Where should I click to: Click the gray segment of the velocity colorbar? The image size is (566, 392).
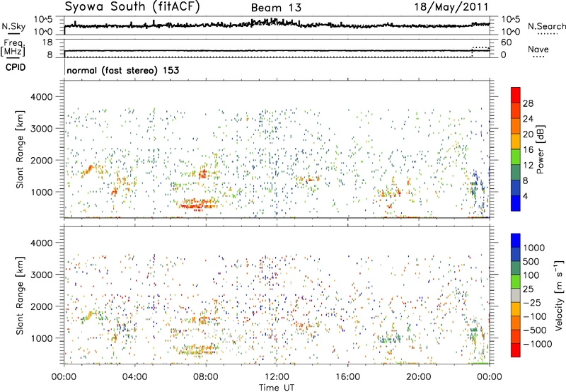click(x=516, y=295)
